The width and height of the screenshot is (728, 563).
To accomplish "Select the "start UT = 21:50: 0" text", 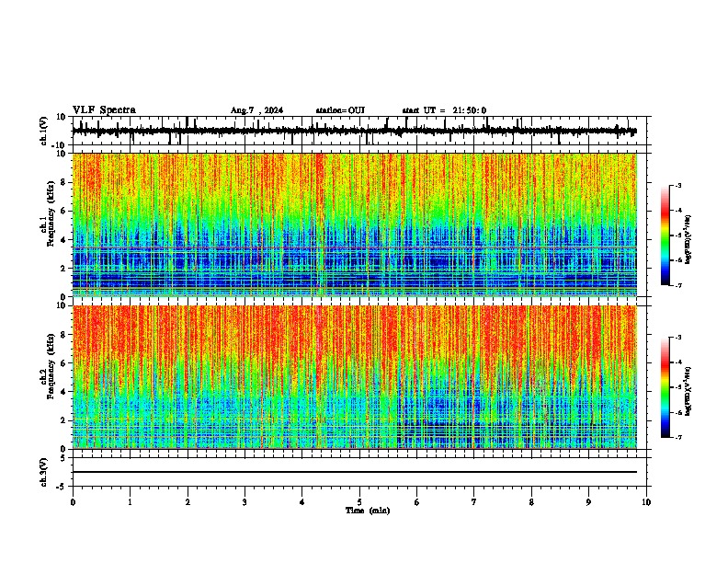I will tap(444, 110).
